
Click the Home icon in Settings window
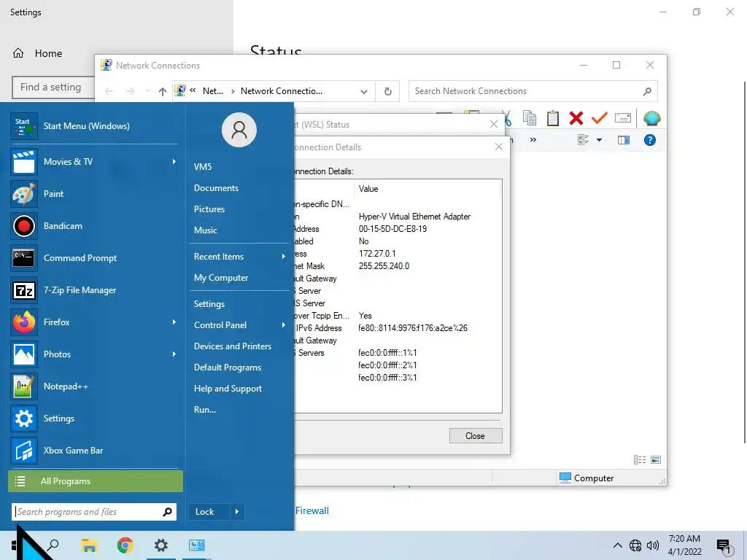(x=18, y=52)
